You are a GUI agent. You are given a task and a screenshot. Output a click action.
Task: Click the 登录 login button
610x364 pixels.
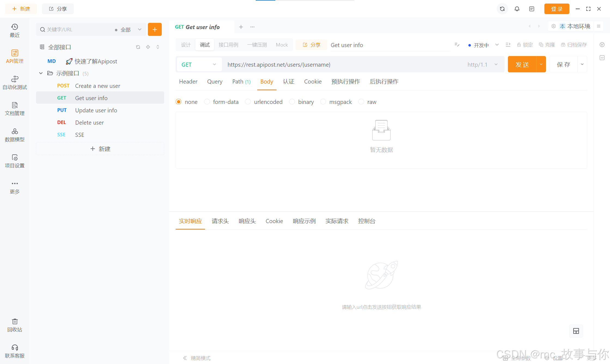pyautogui.click(x=557, y=9)
